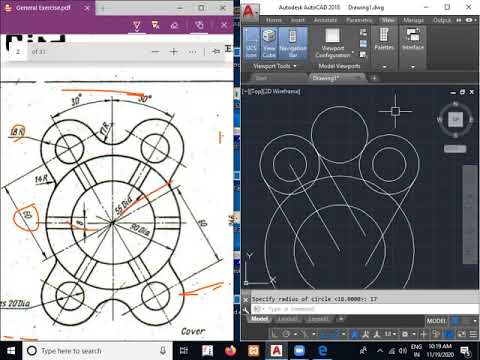Click the middle Model Viewports icon beside Viewport Configuration
This screenshot has width=480, height=360.
pos(363,44)
